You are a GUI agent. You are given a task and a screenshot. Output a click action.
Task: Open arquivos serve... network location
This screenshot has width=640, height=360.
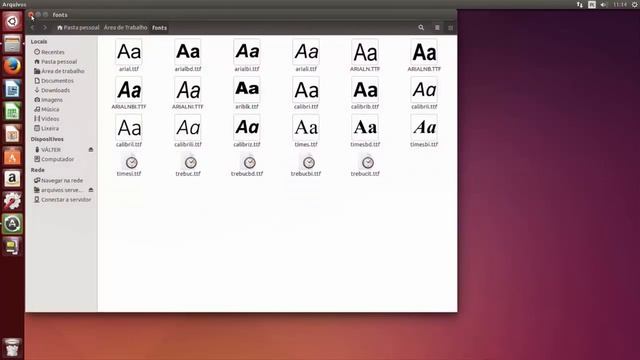59,190
